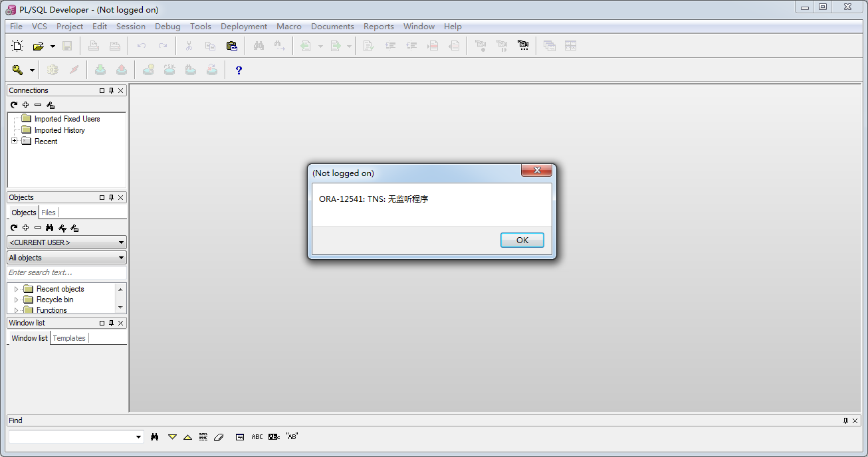Viewport: 868px width, 457px height.
Task: Click the Find next down-triangle icon
Action: 173,436
